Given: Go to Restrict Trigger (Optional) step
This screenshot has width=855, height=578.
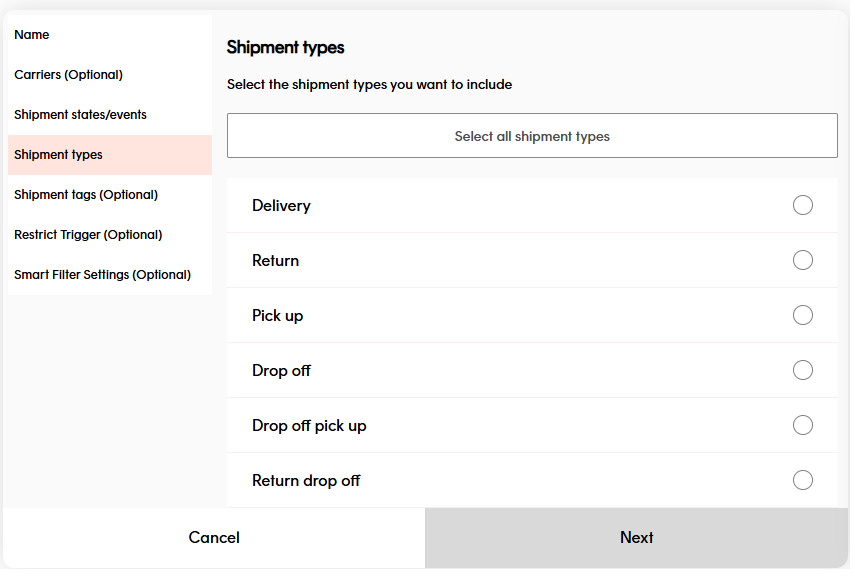Looking at the screenshot, I should [x=88, y=234].
